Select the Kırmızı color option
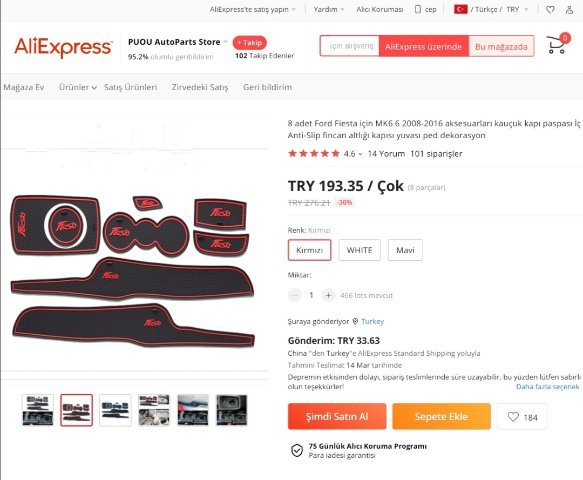Viewport: 583px width, 480px height. (x=309, y=250)
